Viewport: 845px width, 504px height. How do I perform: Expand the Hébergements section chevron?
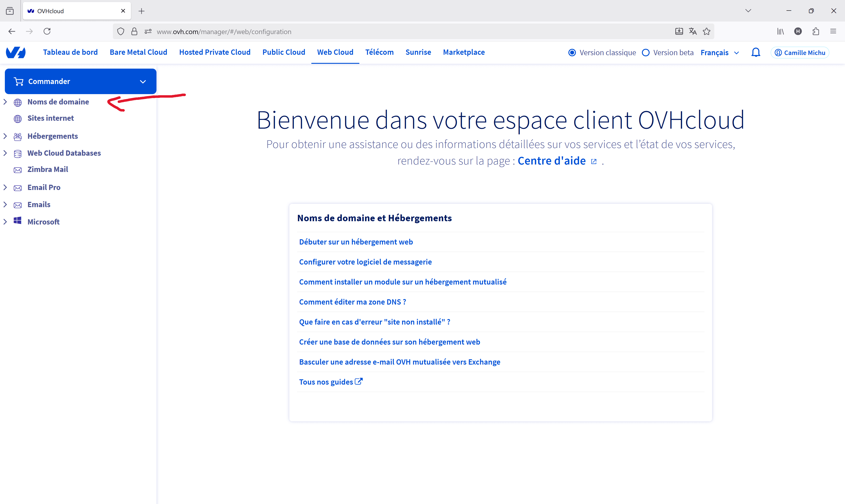click(5, 136)
